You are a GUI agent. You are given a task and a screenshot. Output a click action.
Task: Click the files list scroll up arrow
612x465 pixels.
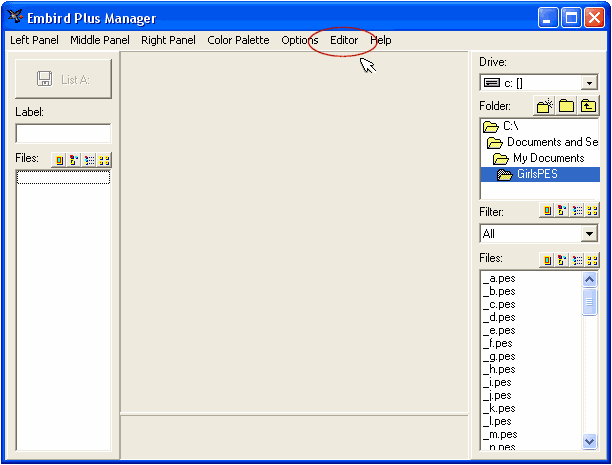coord(589,279)
